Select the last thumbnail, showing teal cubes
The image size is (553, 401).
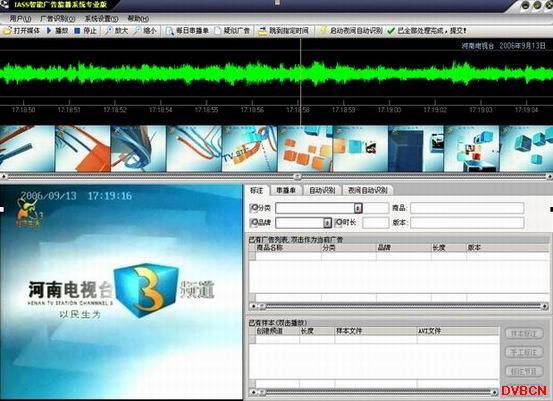[x=526, y=149]
